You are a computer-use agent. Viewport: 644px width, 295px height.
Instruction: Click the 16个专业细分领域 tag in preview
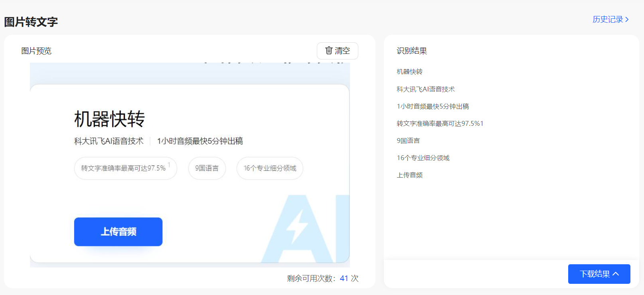coord(270,168)
